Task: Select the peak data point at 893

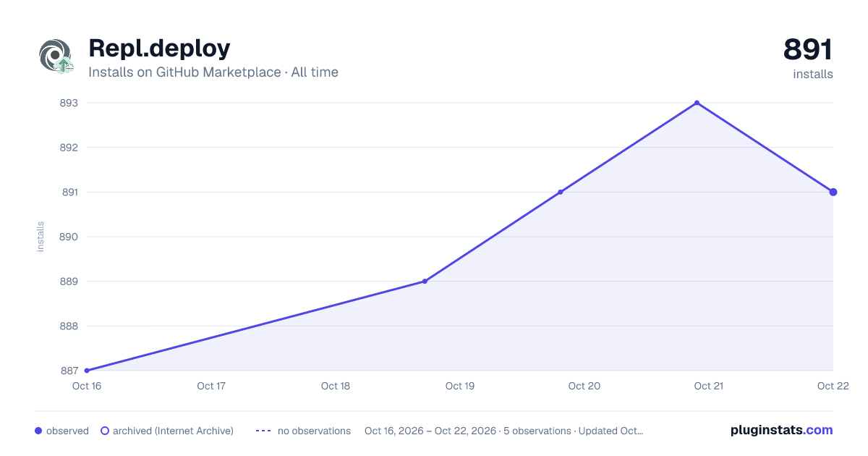Action: 697,103
